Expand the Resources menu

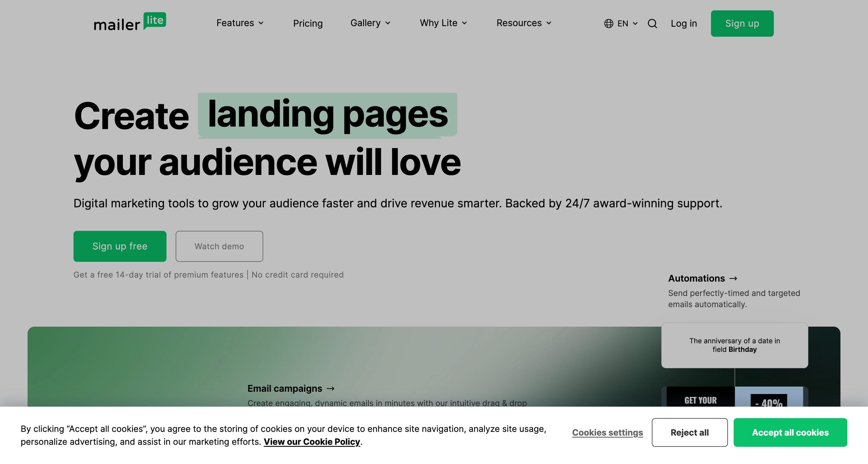coord(524,23)
